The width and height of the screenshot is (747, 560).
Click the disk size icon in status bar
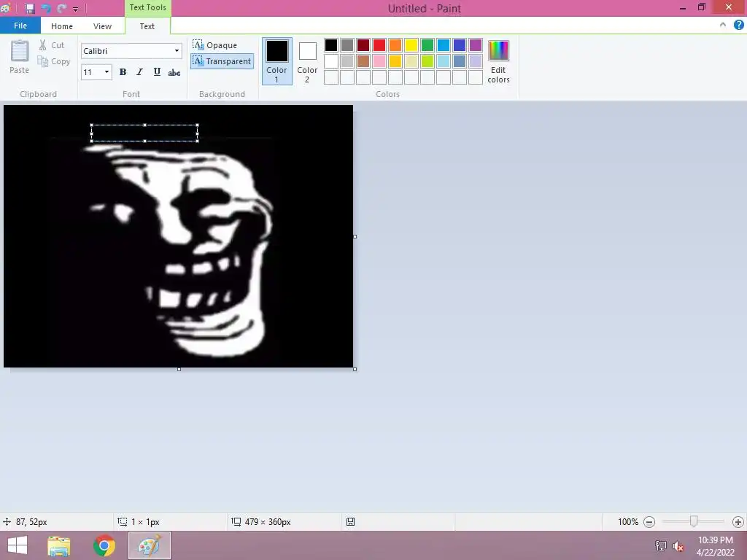click(350, 522)
